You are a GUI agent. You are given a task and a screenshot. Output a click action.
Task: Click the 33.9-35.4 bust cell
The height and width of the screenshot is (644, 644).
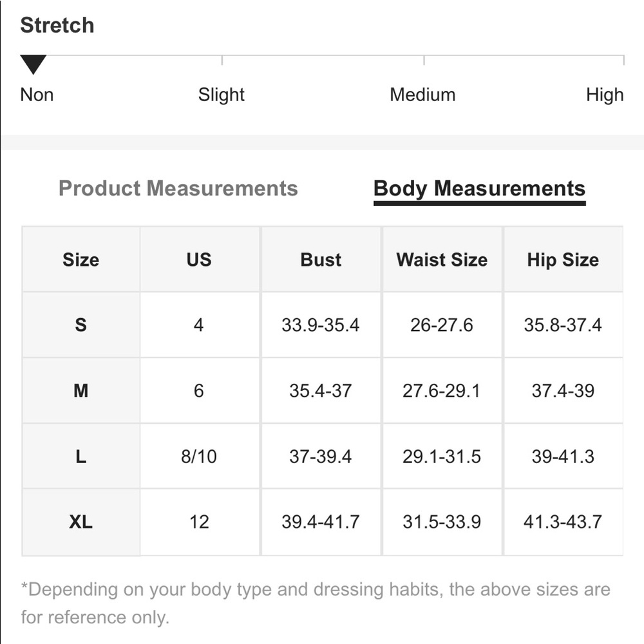coord(321,325)
